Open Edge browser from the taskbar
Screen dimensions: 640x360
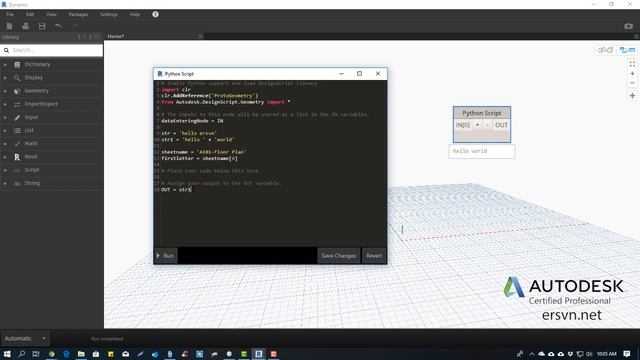(x=66, y=354)
